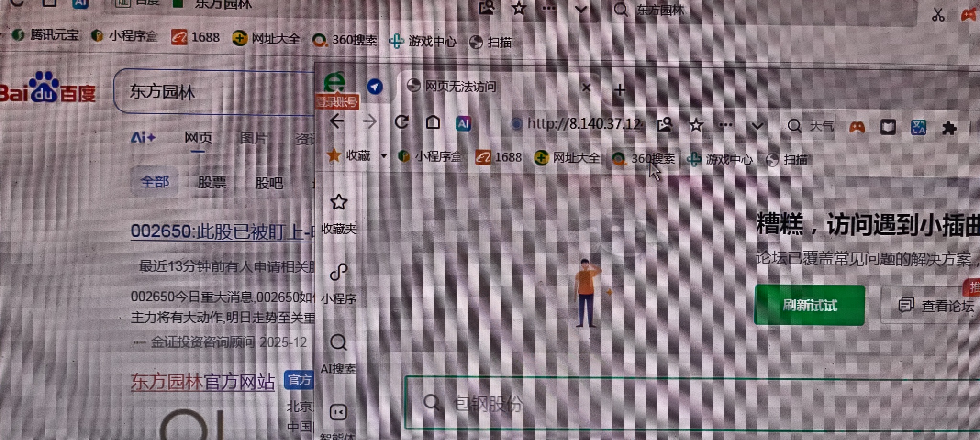Viewport: 980px width, 440px height.
Task: Open 东方园林官方网站 result link
Action: (x=203, y=382)
